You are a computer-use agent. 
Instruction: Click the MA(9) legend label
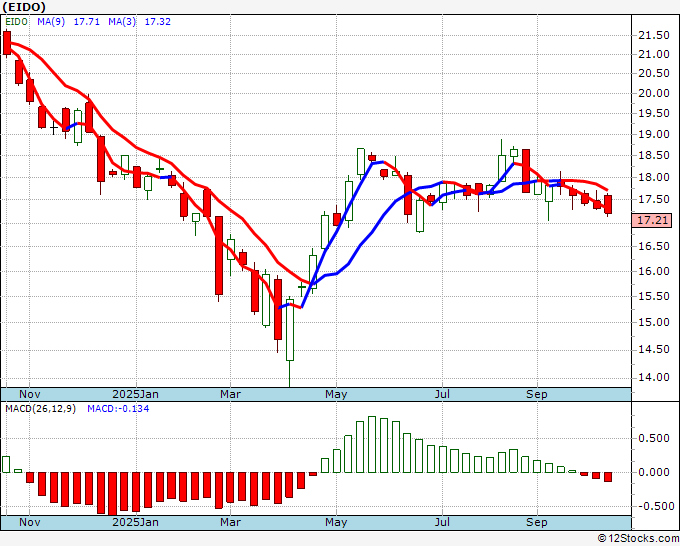51,22
